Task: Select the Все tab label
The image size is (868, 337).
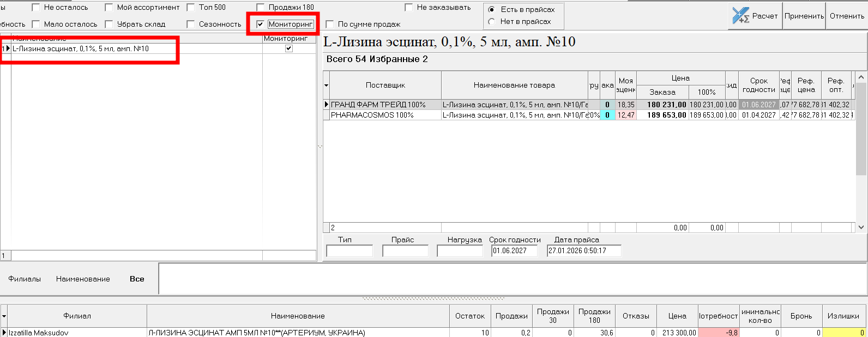Action: [x=137, y=279]
